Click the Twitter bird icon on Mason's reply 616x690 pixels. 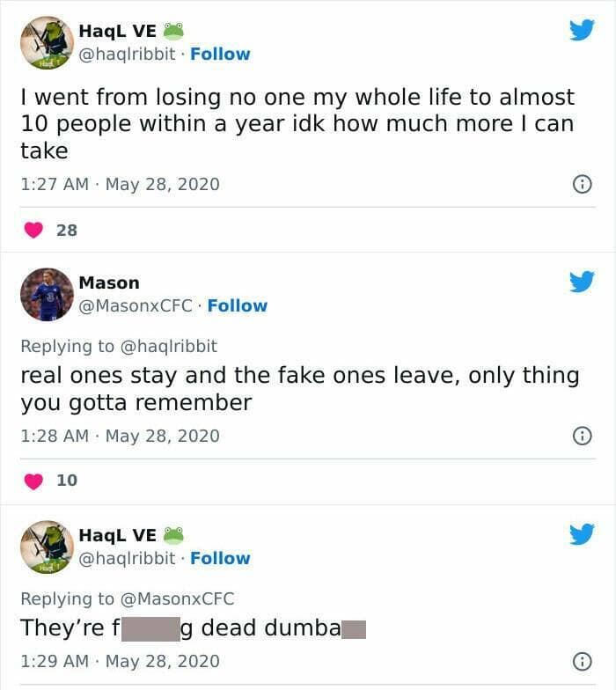581,282
